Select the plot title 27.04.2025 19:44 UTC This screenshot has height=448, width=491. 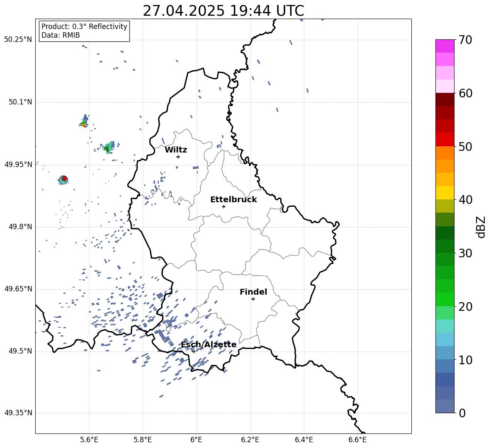tap(224, 11)
